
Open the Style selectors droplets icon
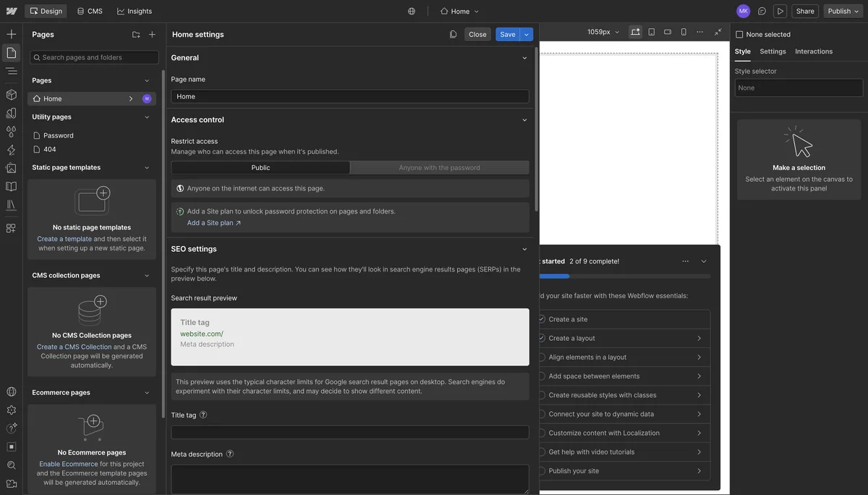click(x=11, y=132)
